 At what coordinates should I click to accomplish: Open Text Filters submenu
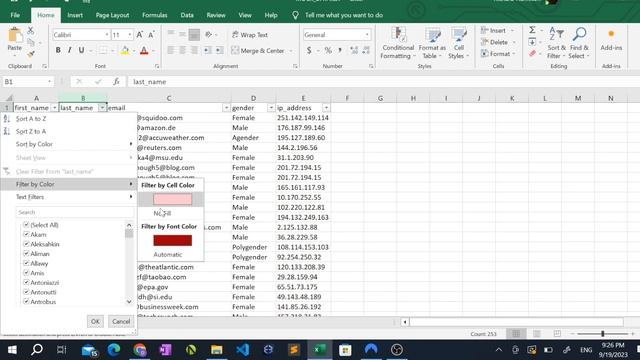(69, 197)
